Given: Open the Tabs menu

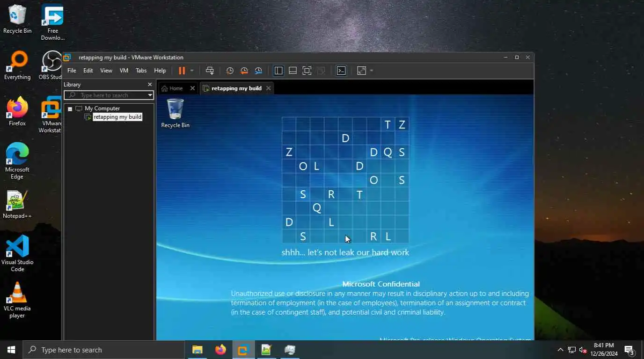Looking at the screenshot, I should 141,71.
